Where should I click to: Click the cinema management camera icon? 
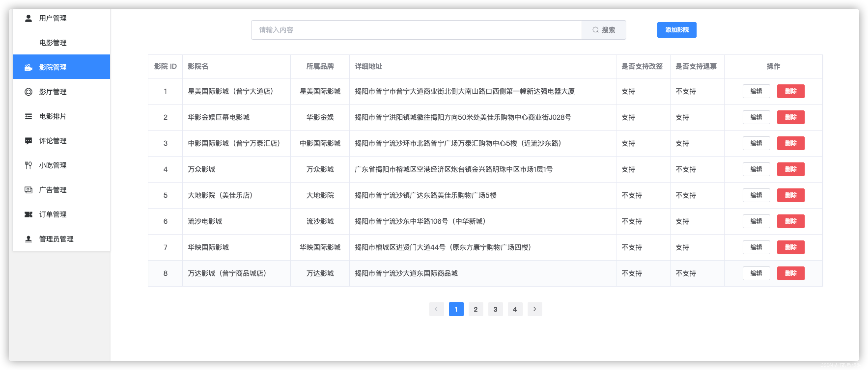point(28,67)
